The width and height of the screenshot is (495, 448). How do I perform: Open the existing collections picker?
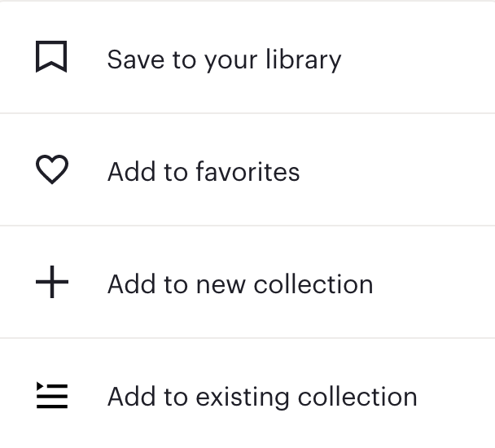247,394
